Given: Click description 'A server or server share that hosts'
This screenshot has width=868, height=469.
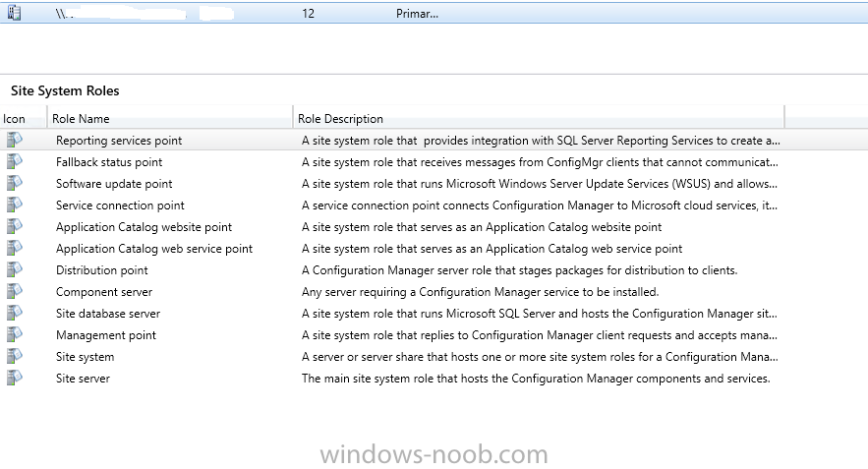Looking at the screenshot, I should click(540, 357).
